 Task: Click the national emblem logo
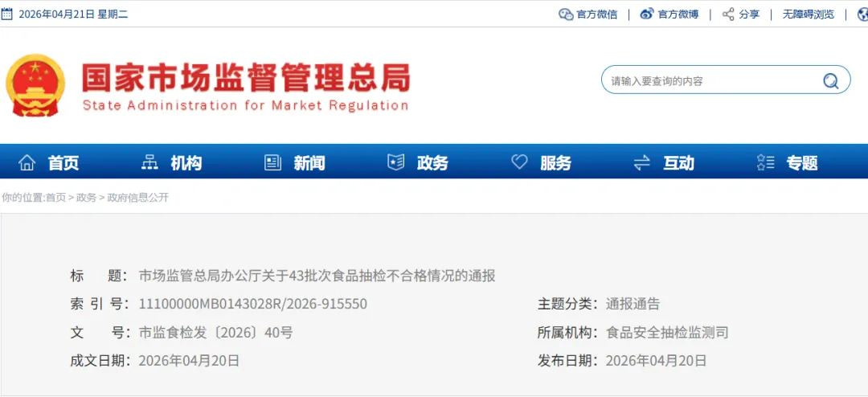click(x=35, y=84)
